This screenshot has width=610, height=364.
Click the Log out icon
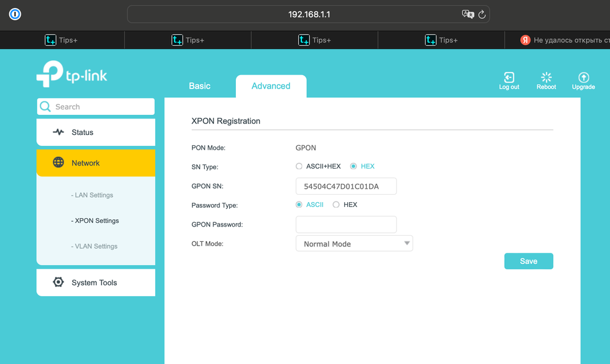(509, 78)
